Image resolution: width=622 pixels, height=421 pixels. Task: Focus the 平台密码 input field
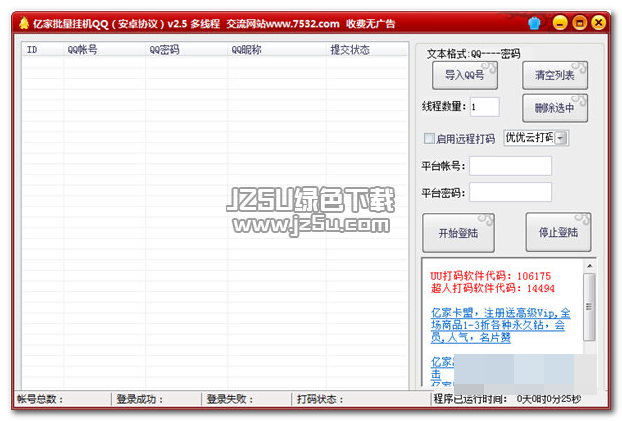510,192
